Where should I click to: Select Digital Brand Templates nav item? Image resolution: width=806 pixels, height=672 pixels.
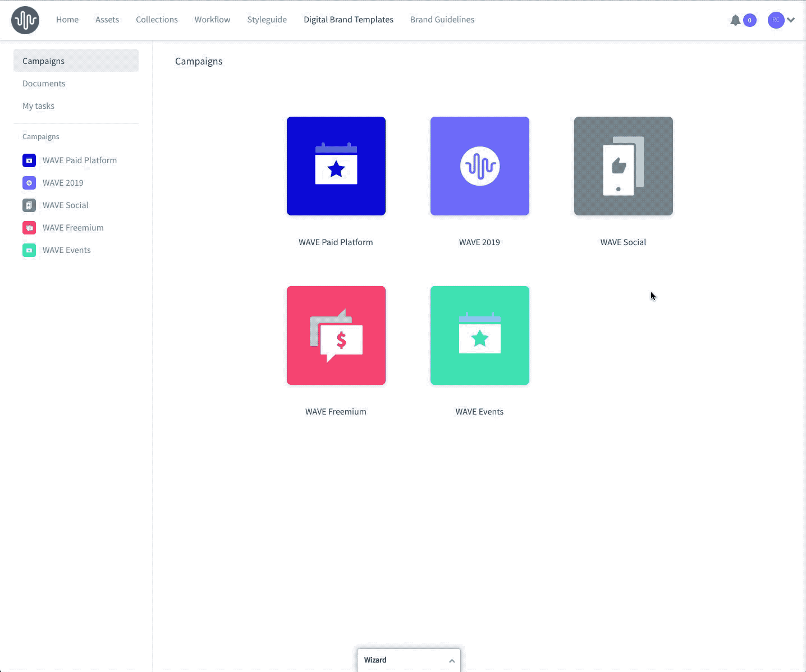coord(349,20)
